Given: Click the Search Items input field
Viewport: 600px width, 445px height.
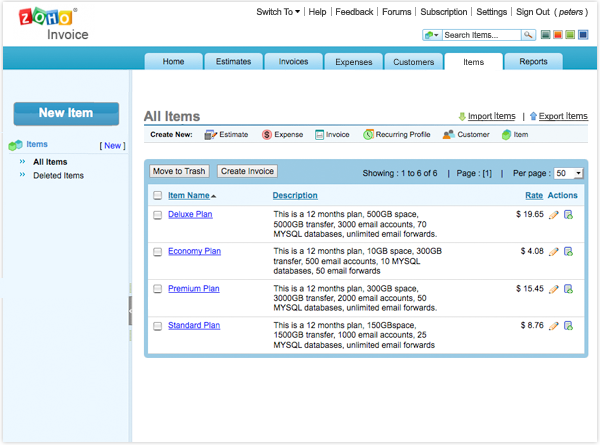Looking at the screenshot, I should 481,35.
